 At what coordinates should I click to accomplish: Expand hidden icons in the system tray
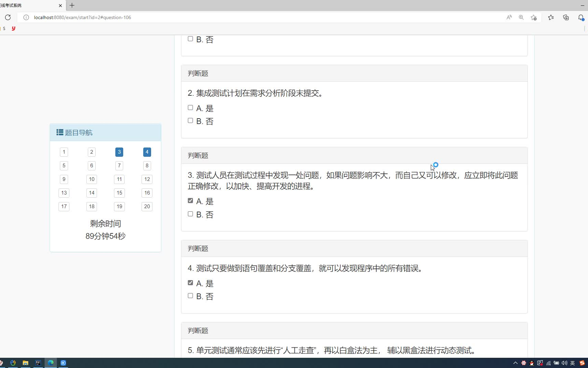click(x=516, y=363)
